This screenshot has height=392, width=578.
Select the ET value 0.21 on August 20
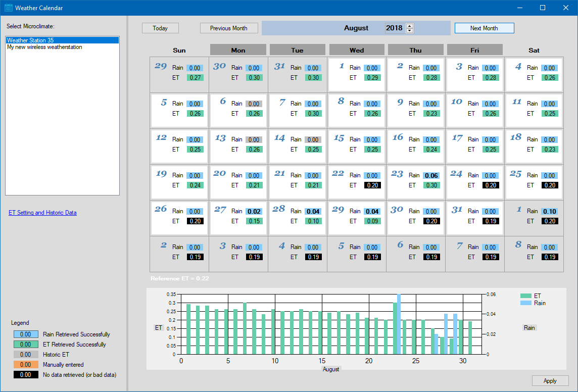tap(254, 185)
